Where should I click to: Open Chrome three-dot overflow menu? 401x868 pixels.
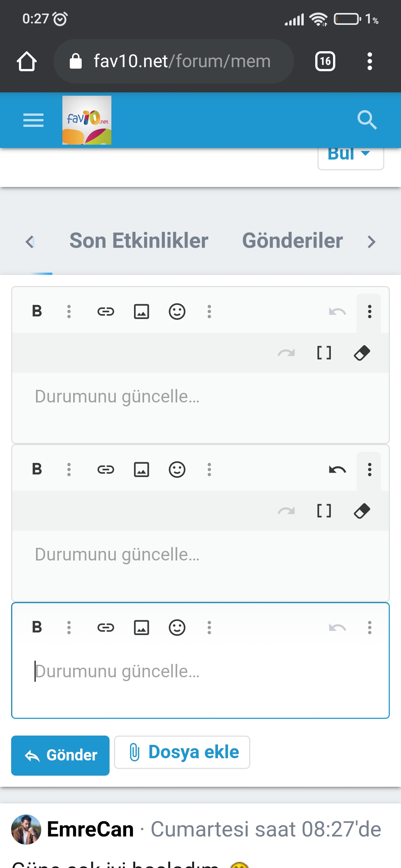pos(369,61)
